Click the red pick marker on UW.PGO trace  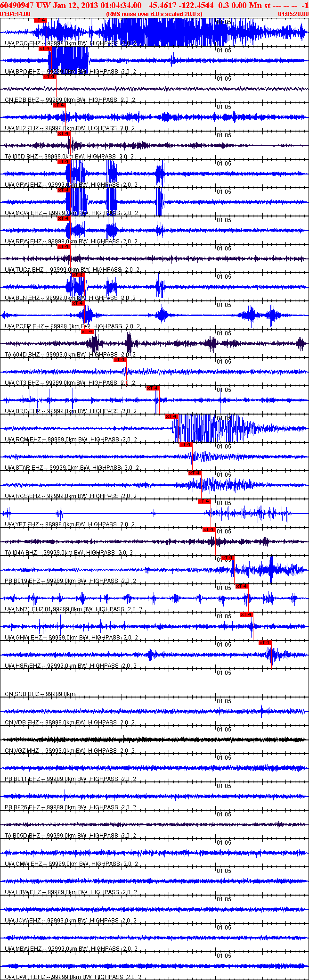pyautogui.click(x=41, y=20)
